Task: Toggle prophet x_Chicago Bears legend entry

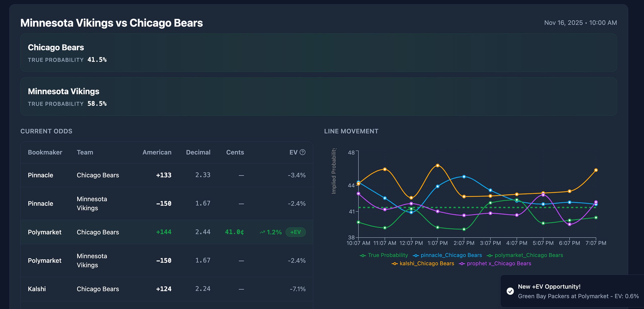Action: coord(495,263)
